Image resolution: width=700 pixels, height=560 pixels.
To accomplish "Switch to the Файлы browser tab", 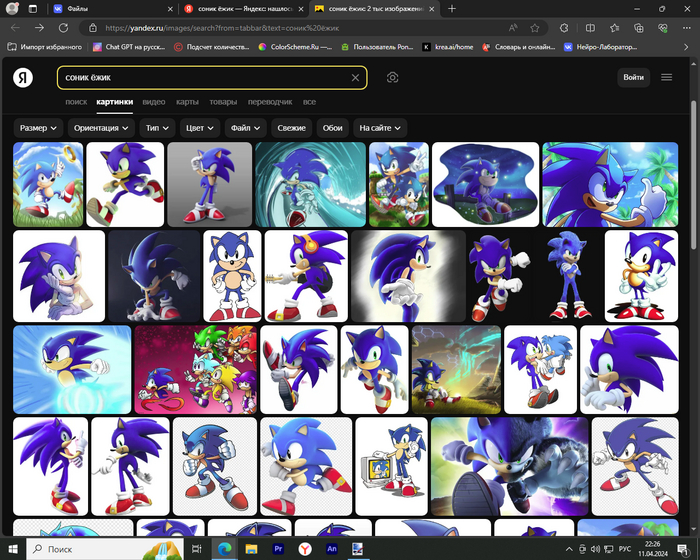I will [x=78, y=8].
